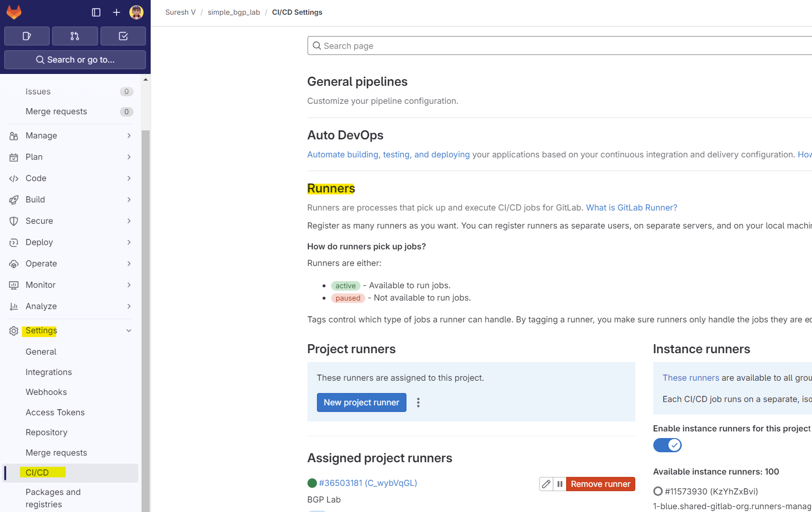Click the Search page input field

pyautogui.click(x=559, y=46)
